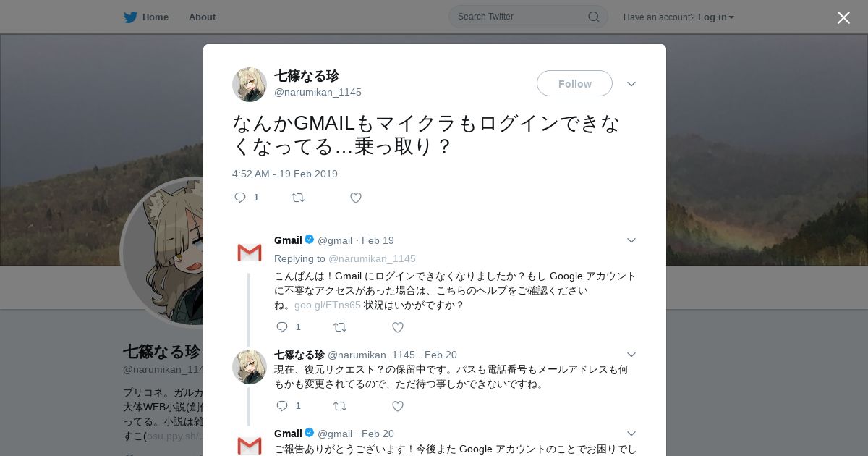Click the Twitter bird Home icon
The image size is (868, 456).
(130, 17)
